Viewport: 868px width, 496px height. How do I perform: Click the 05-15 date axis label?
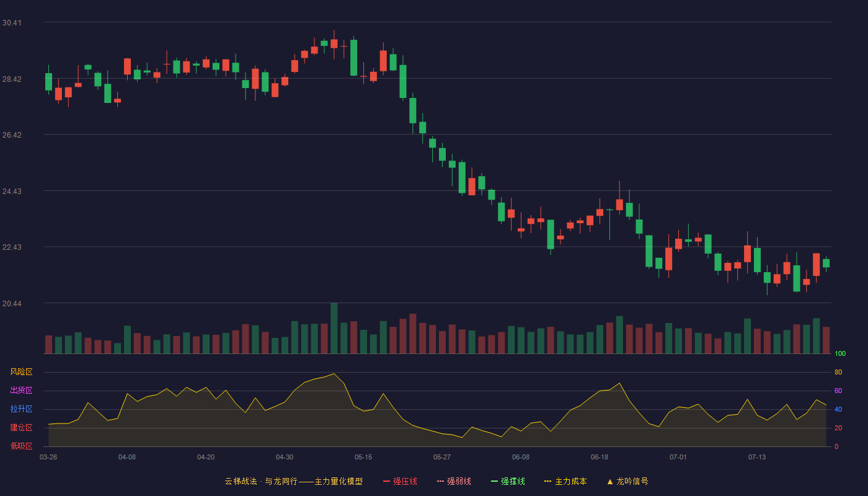363,457
